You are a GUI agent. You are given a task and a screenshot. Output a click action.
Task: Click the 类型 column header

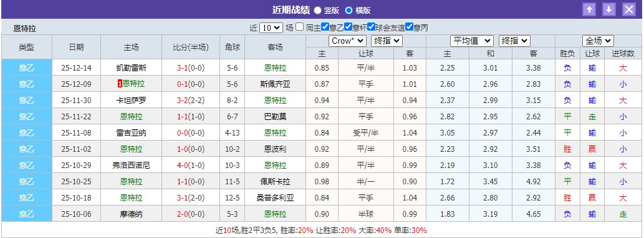[27, 47]
